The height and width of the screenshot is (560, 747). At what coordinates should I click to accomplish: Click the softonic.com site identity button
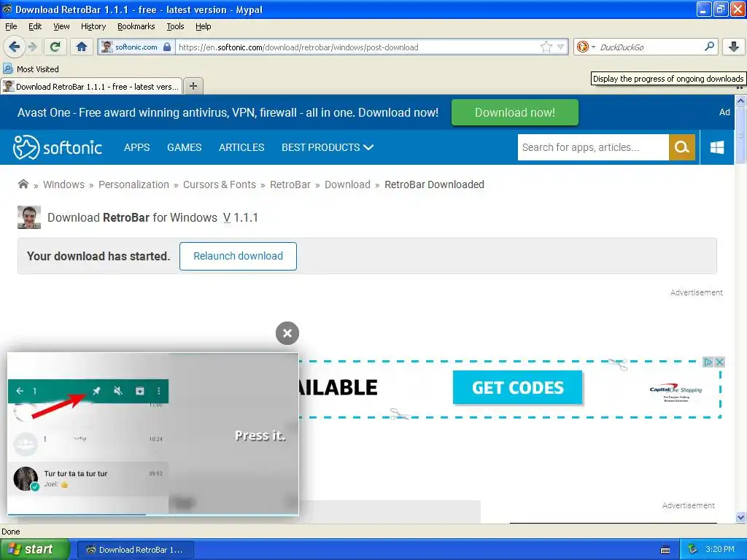pyautogui.click(x=136, y=47)
